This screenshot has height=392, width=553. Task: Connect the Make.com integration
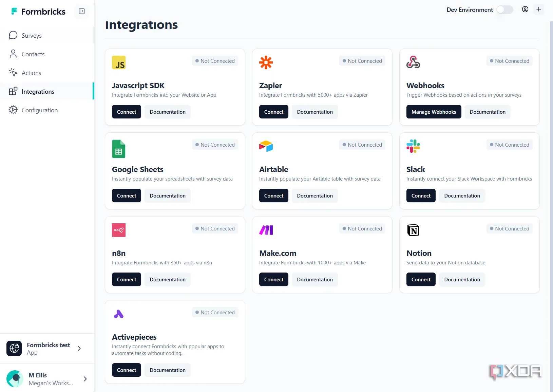click(x=274, y=279)
